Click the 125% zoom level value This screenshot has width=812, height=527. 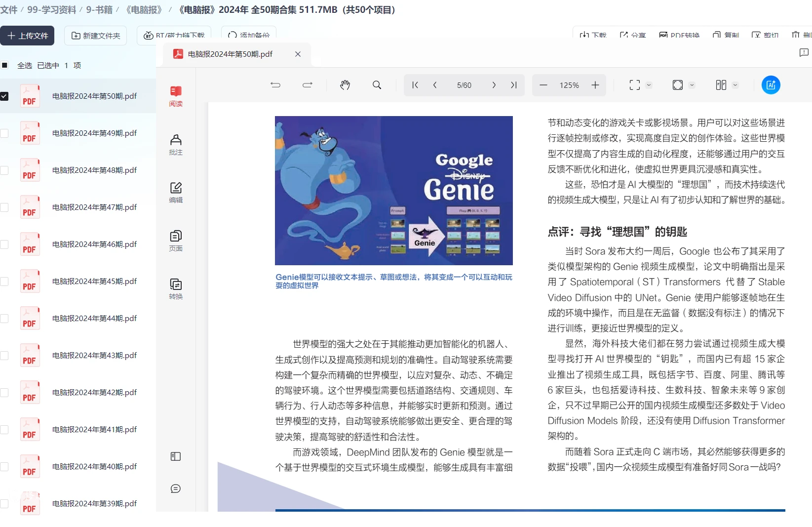569,85
